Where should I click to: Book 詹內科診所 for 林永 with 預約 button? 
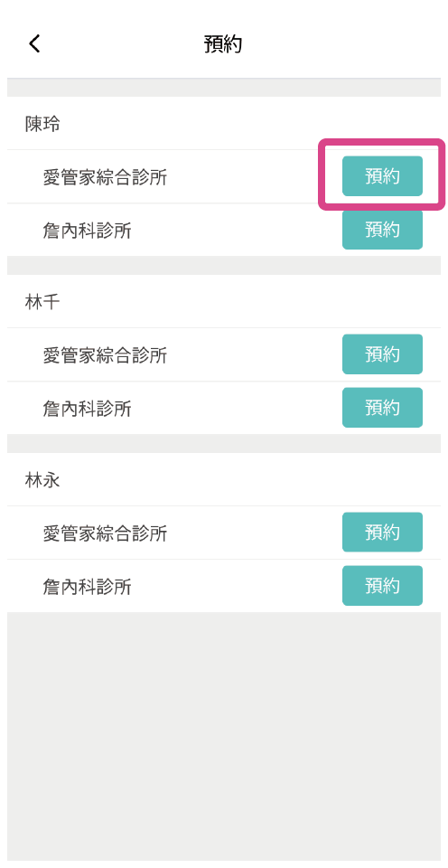pos(382,586)
